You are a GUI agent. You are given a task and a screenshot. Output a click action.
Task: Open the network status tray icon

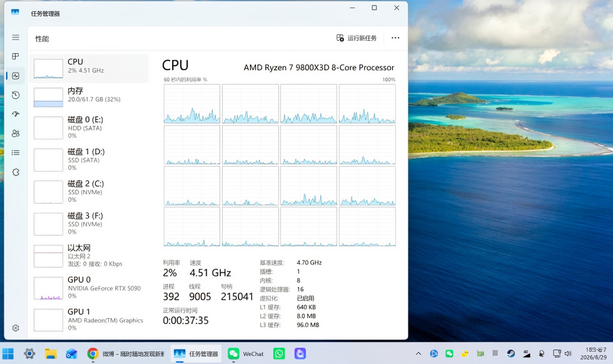tap(557, 354)
